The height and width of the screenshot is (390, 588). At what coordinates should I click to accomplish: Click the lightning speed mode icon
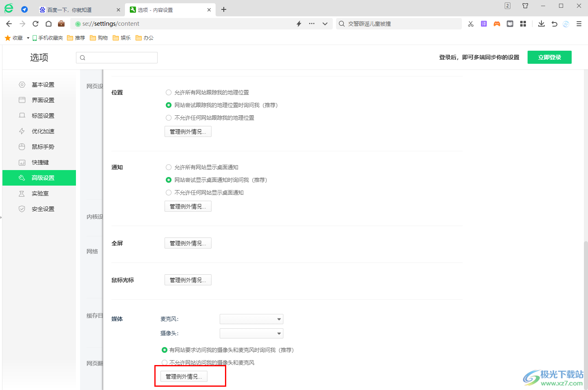pyautogui.click(x=299, y=24)
